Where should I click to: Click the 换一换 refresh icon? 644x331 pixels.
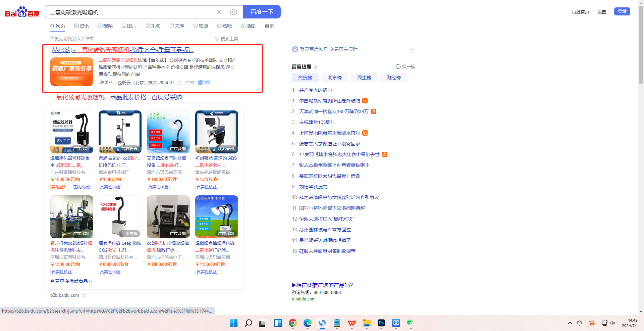(x=398, y=66)
